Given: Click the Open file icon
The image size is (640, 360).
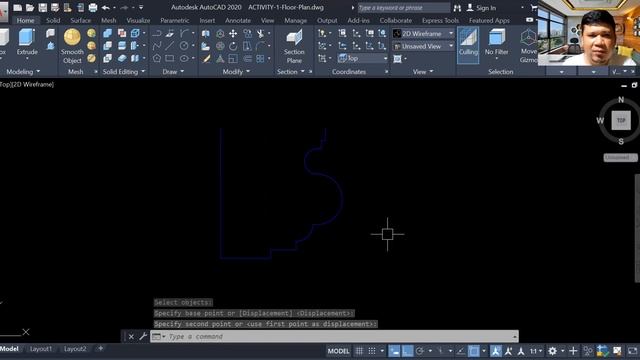Looking at the screenshot, I should (x=30, y=7).
